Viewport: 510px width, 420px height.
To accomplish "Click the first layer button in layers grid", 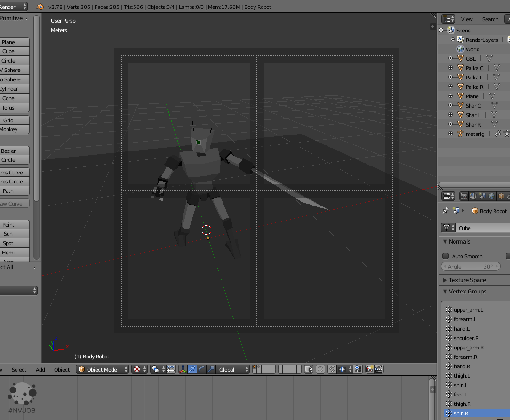I will click(x=255, y=367).
